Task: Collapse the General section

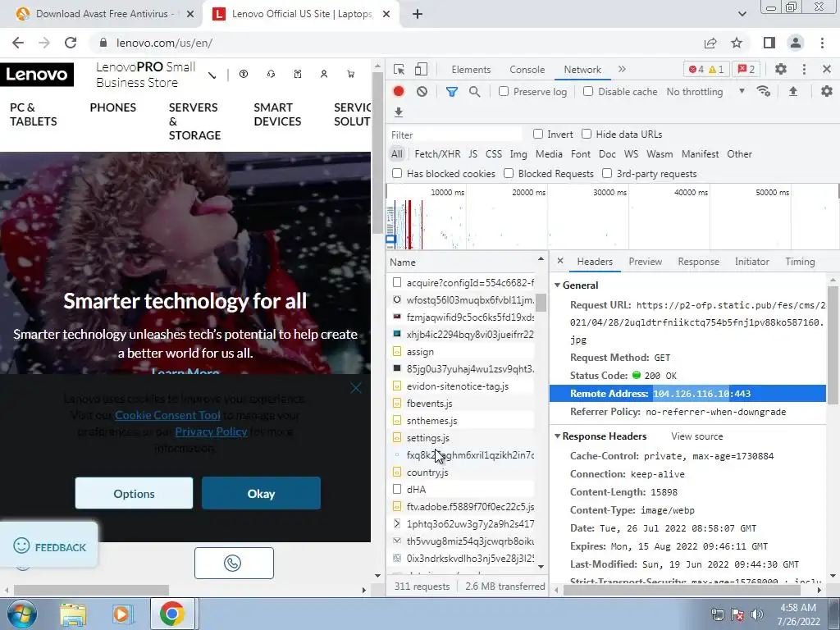Action: (x=557, y=285)
